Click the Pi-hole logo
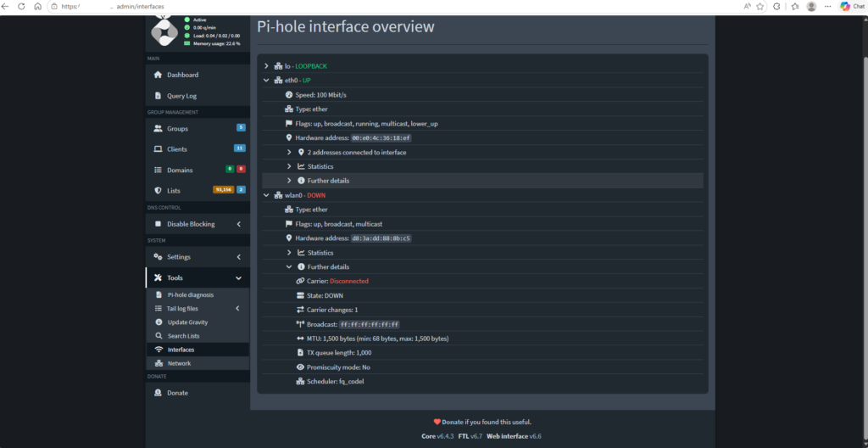Screen dimensions: 868x448 coord(165,33)
